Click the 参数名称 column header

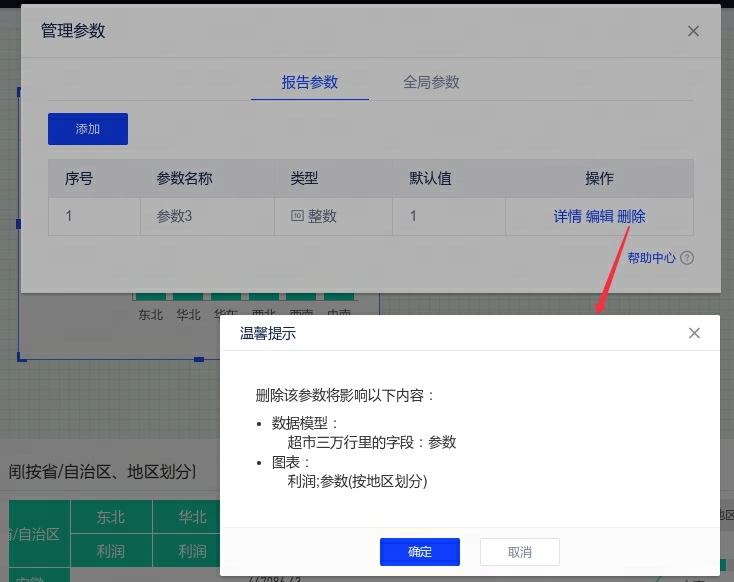coord(184,178)
